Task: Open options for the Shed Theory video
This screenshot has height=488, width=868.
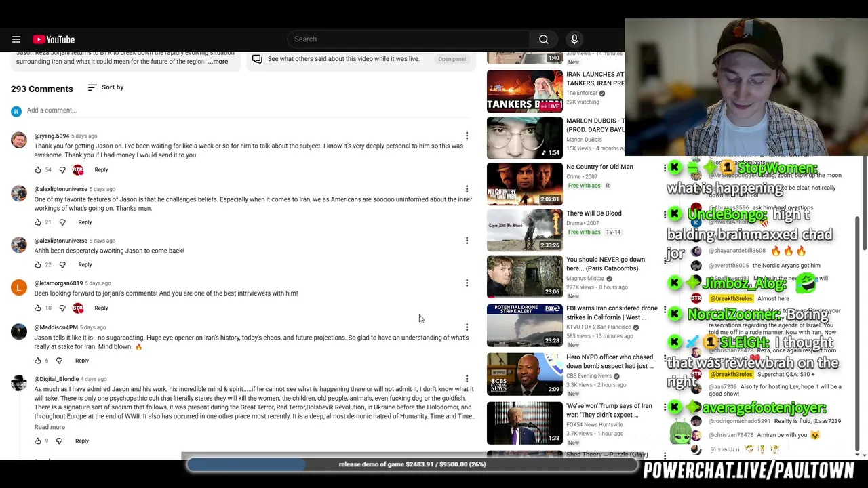Action: [x=665, y=456]
